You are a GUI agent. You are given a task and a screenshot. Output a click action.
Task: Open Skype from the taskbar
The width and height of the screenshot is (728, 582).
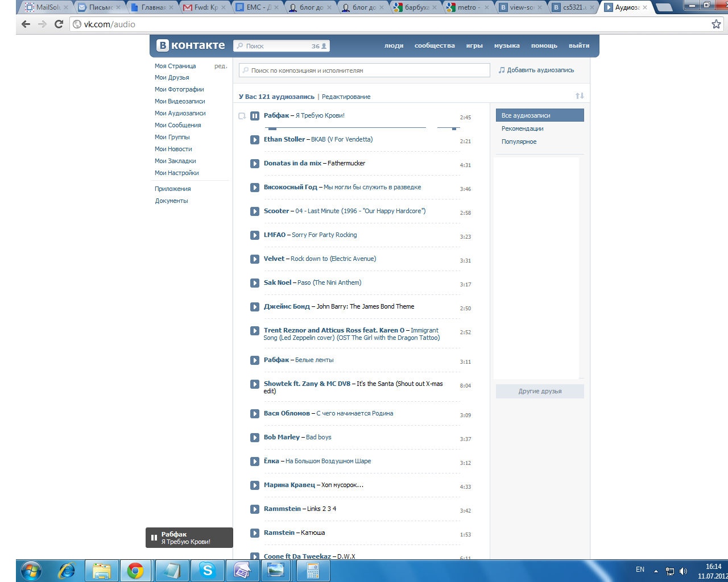[x=208, y=570]
